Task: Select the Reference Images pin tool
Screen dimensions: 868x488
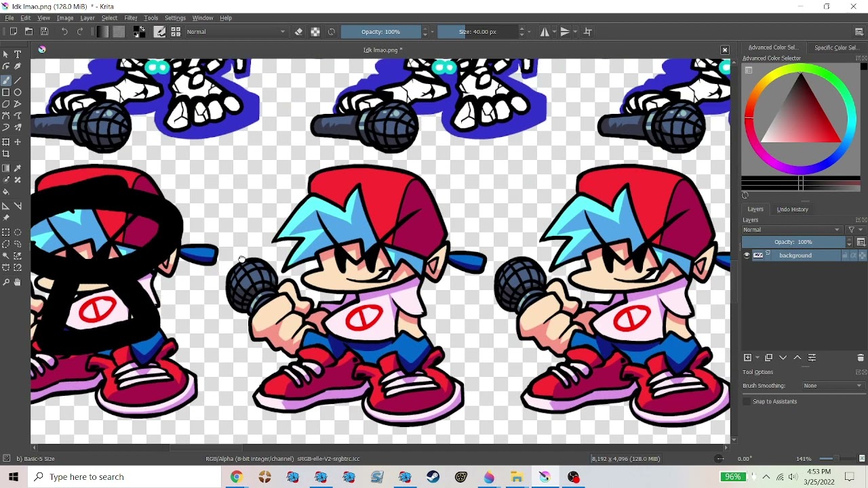Action: [x=6, y=218]
